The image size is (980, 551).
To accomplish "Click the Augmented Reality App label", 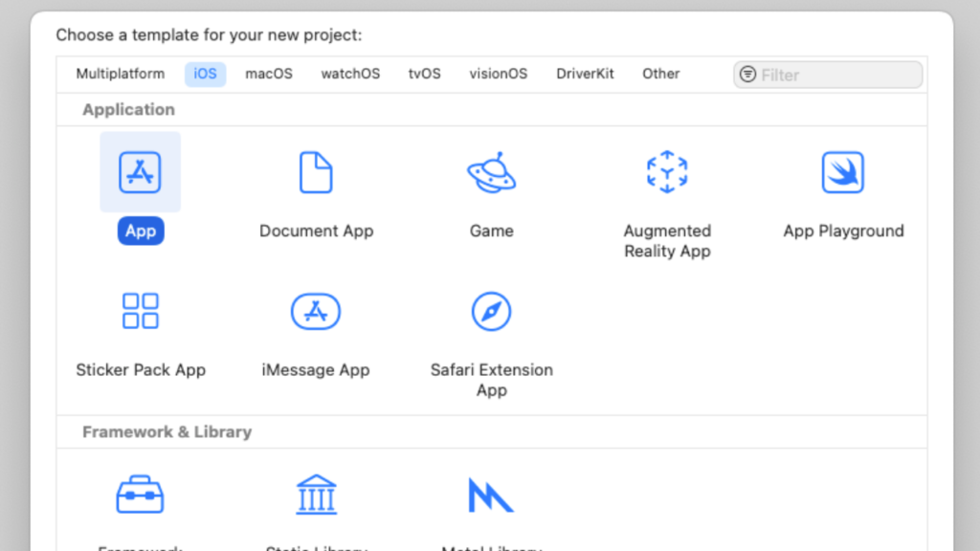I will pos(667,241).
